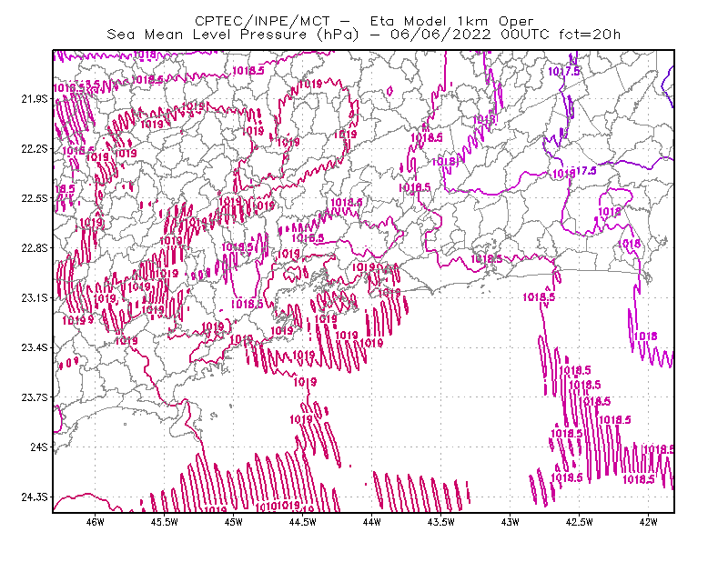This screenshot has width=728, height=562.
Task: Click the 43W longitude axis label
Action: tap(510, 522)
